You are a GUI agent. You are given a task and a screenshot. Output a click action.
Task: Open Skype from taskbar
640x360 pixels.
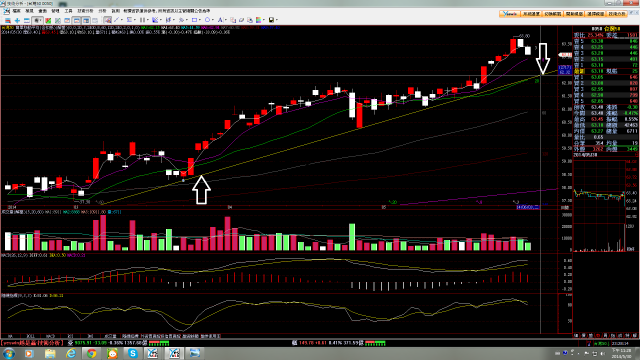pos(133,353)
